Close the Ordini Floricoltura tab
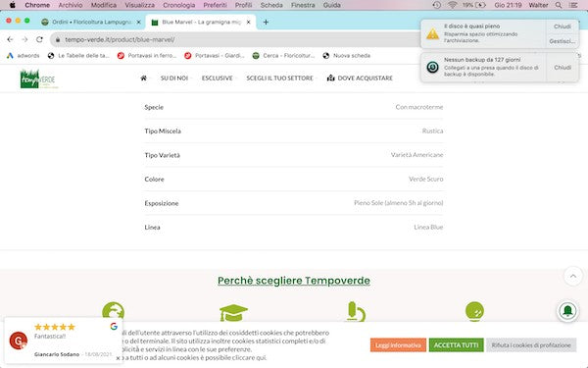588x368 pixels. (138, 23)
